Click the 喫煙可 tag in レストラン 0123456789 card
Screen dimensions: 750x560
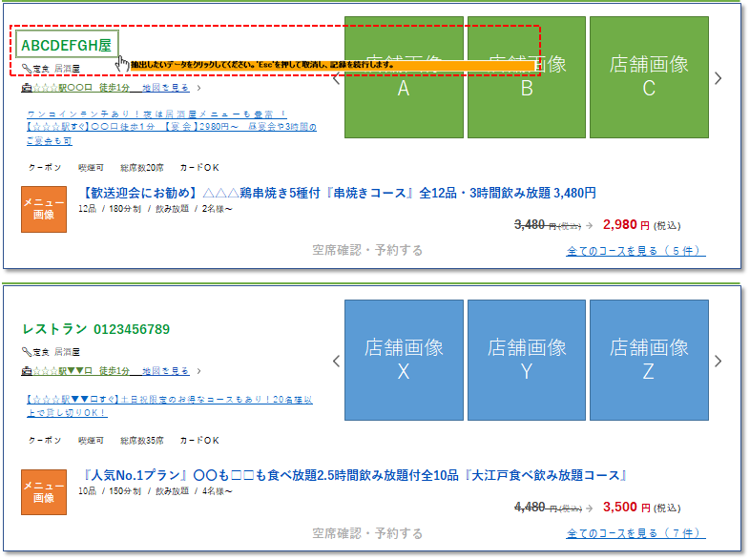point(91,441)
